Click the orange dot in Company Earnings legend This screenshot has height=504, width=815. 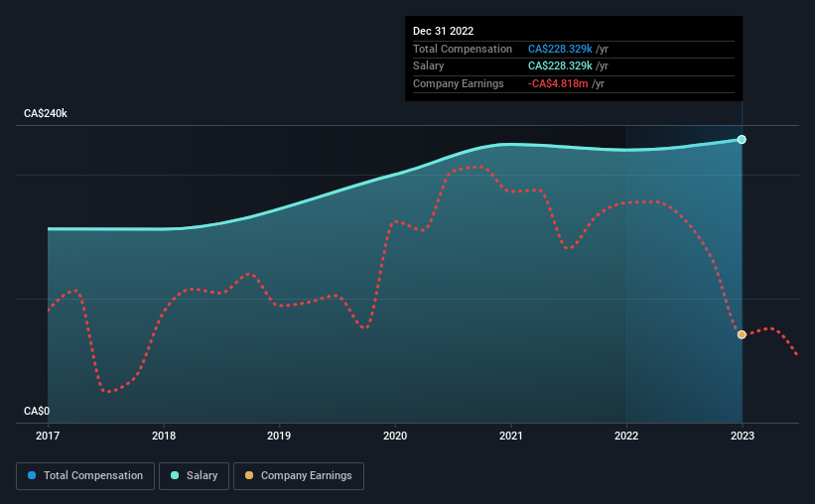click(x=249, y=475)
